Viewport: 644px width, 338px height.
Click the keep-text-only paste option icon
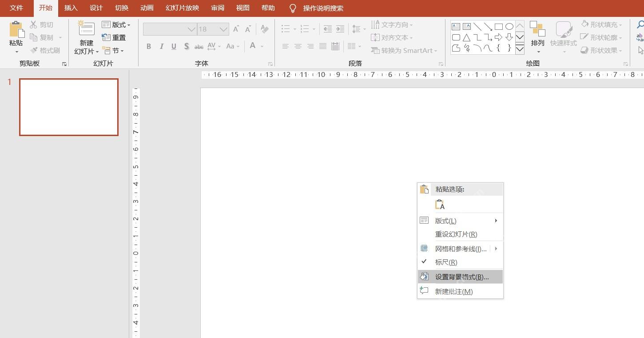pos(440,205)
